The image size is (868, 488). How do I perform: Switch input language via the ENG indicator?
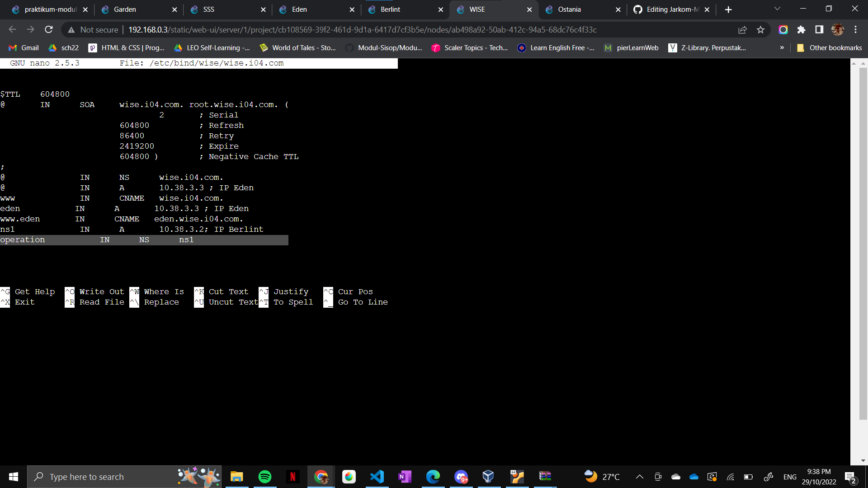789,476
